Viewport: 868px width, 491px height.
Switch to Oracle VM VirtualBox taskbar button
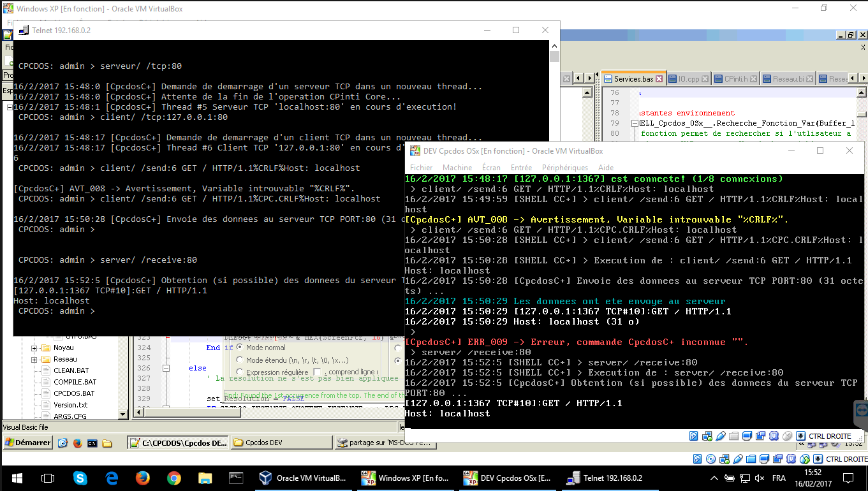click(x=304, y=478)
